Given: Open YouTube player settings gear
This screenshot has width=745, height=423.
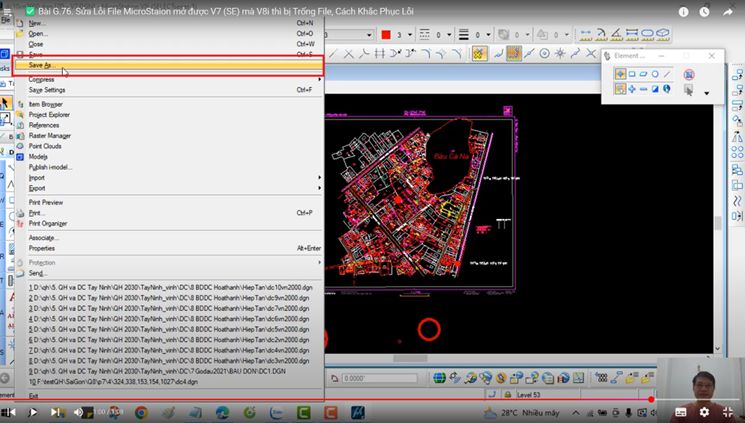Looking at the screenshot, I should click(704, 411).
